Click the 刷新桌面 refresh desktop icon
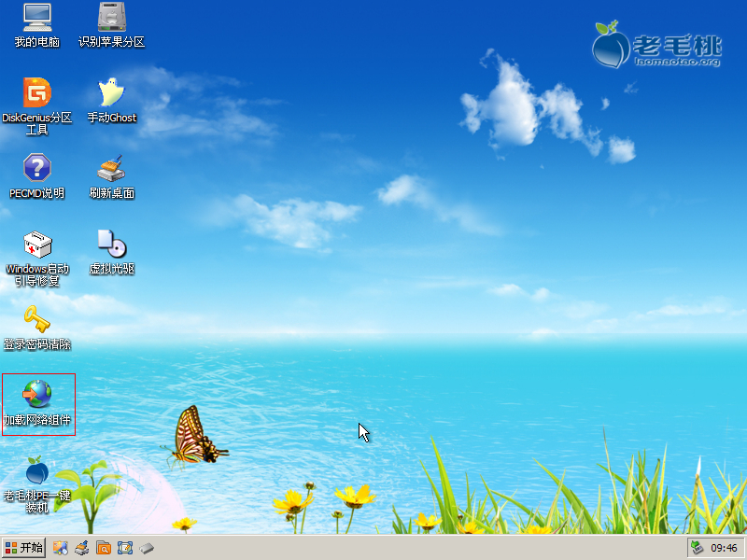The image size is (747, 560). click(112, 169)
